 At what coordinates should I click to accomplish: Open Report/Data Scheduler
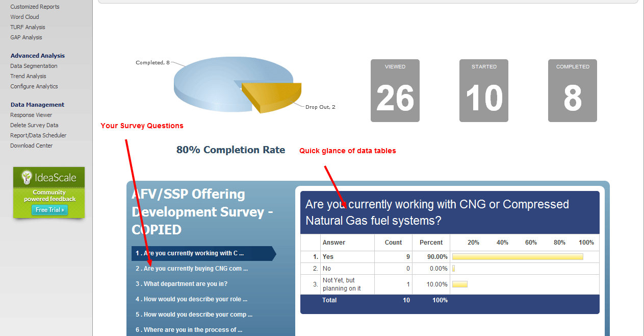(38, 135)
